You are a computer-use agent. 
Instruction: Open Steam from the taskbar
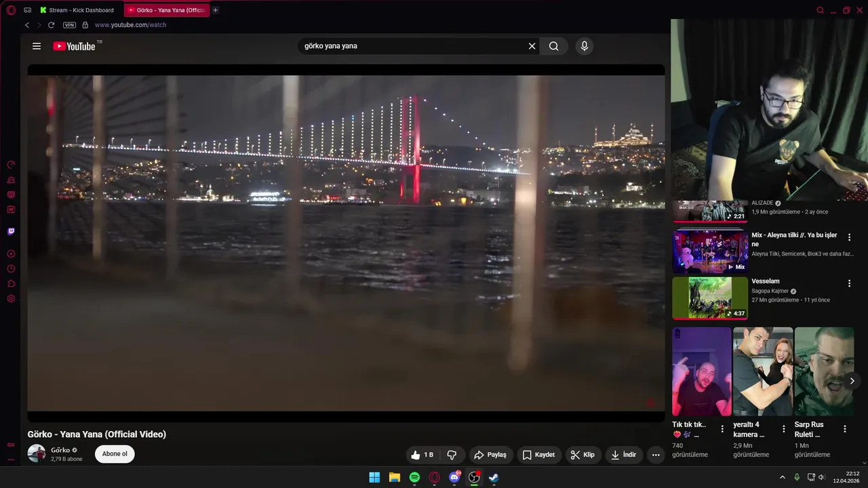coord(494,477)
